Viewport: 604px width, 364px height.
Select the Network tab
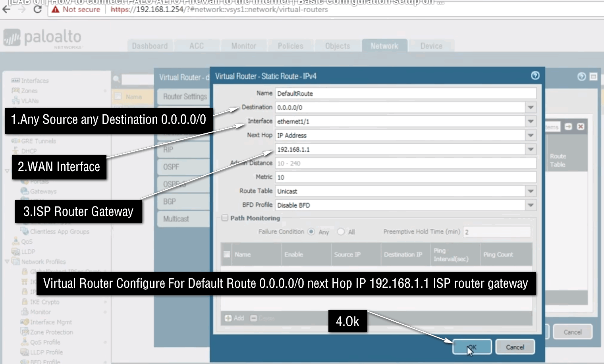click(x=384, y=46)
